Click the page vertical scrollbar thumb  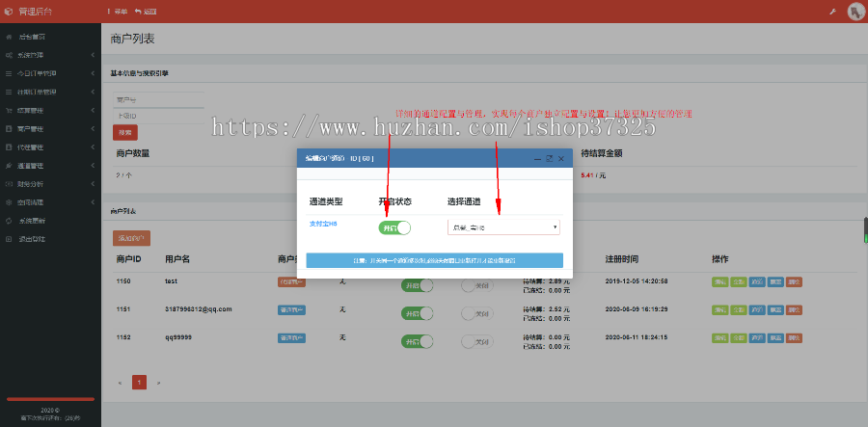click(866, 230)
